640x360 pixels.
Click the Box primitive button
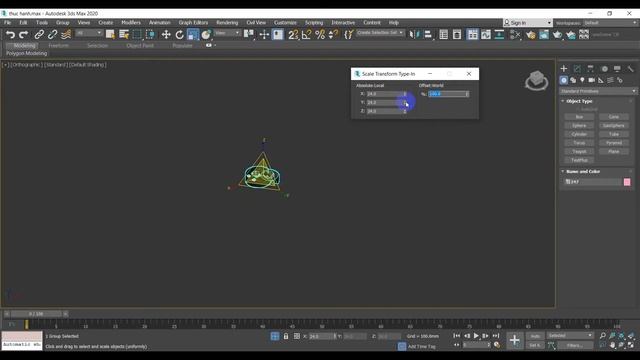(579, 117)
